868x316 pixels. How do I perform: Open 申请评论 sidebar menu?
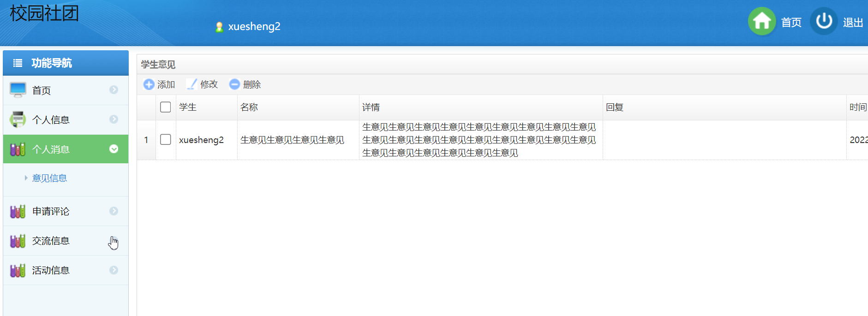pos(66,211)
